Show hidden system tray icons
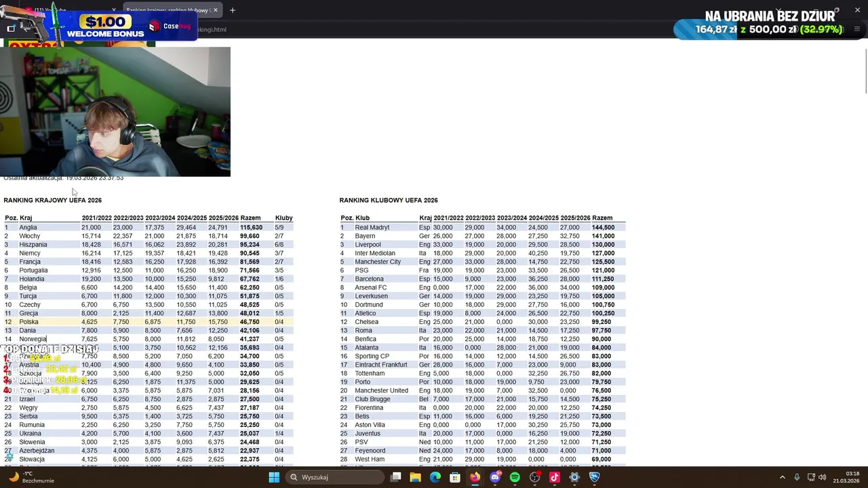 [782, 477]
